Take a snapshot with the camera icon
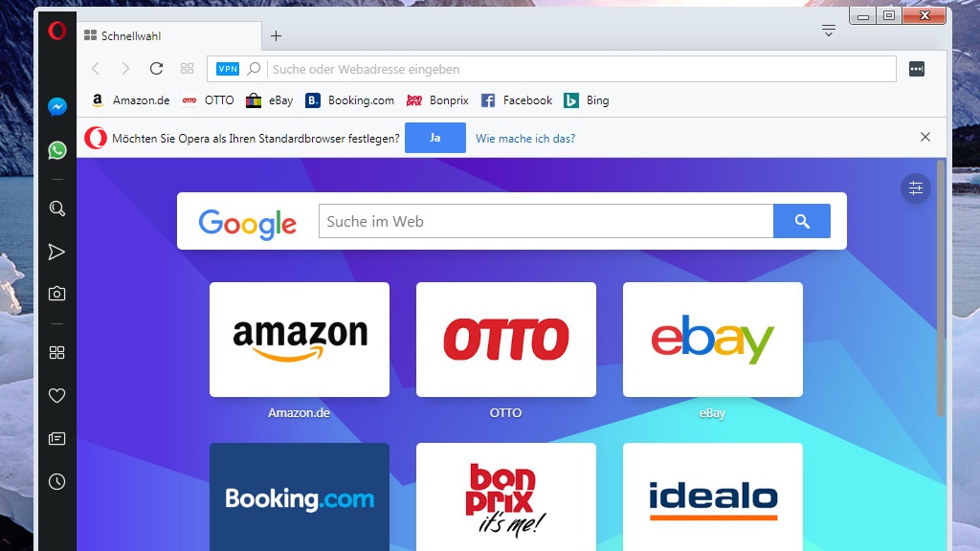 [56, 295]
